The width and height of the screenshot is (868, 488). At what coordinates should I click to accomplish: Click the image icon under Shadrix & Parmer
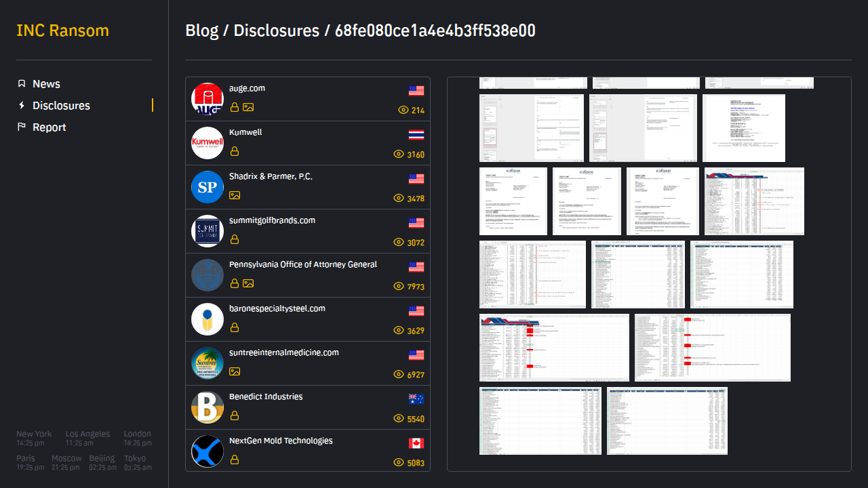tap(235, 195)
